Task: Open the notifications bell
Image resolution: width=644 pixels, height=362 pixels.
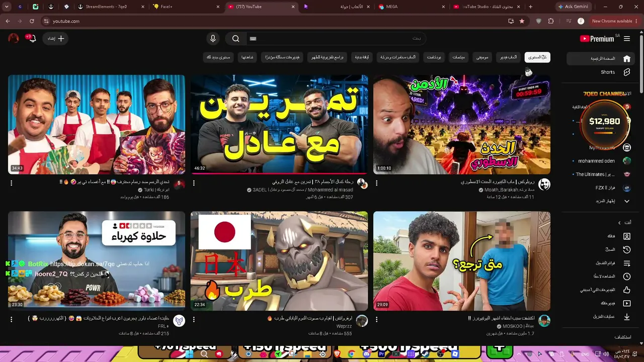Action: click(x=32, y=38)
